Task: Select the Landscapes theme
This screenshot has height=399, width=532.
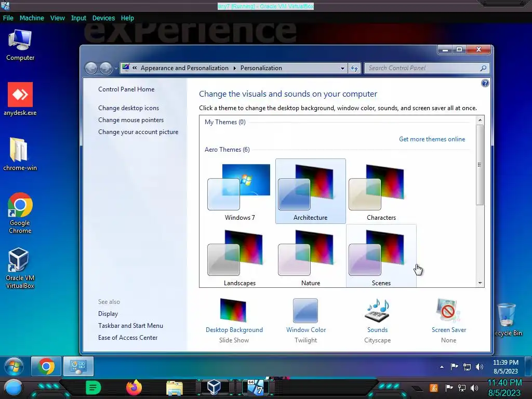Action: tap(240, 257)
